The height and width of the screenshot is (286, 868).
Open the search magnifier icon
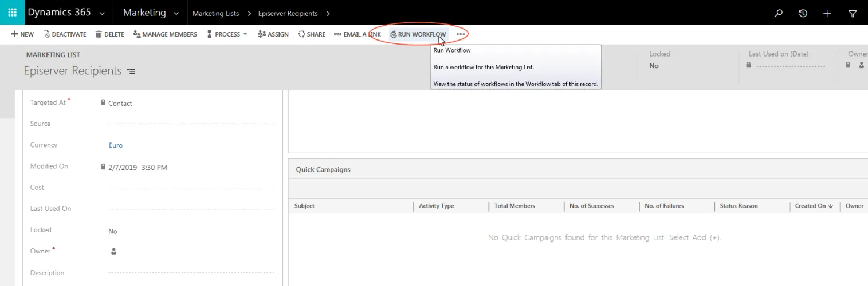click(778, 13)
